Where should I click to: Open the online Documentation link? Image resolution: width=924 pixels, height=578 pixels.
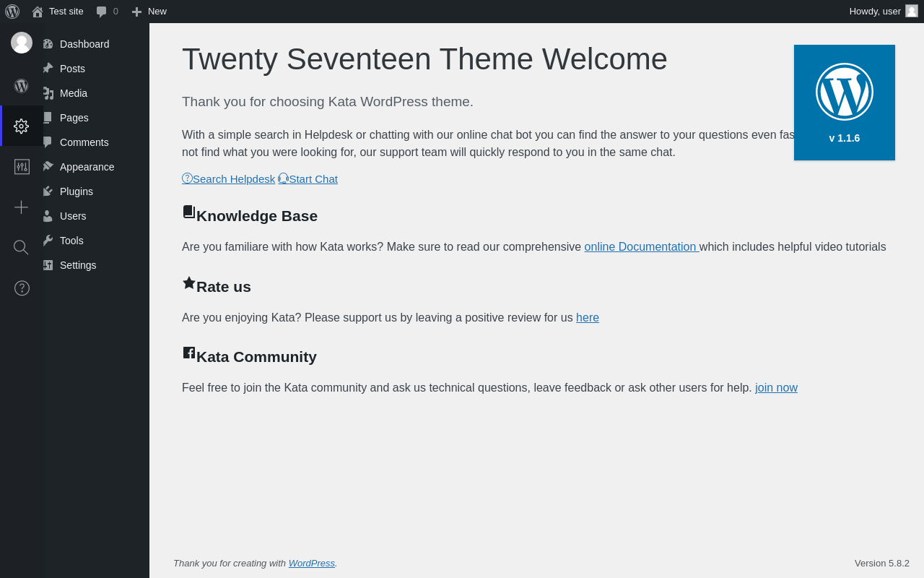[641, 247]
